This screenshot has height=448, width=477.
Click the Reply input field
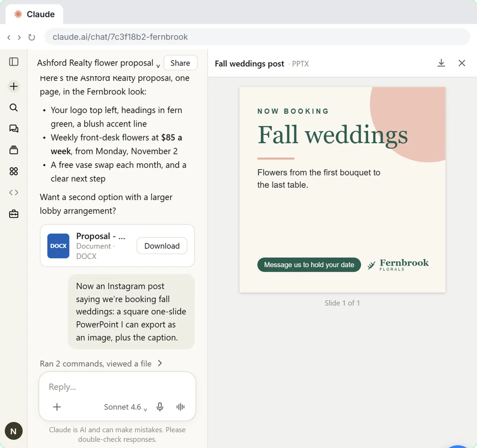pos(117,387)
